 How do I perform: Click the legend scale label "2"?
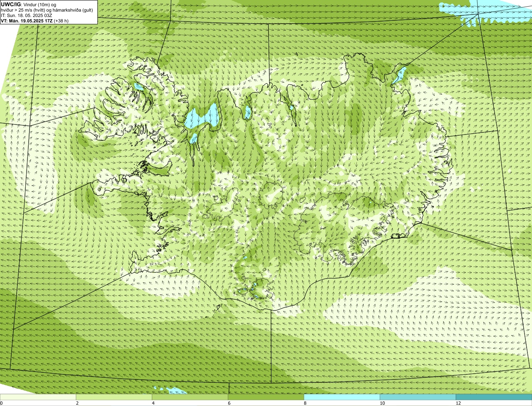click(x=77, y=403)
